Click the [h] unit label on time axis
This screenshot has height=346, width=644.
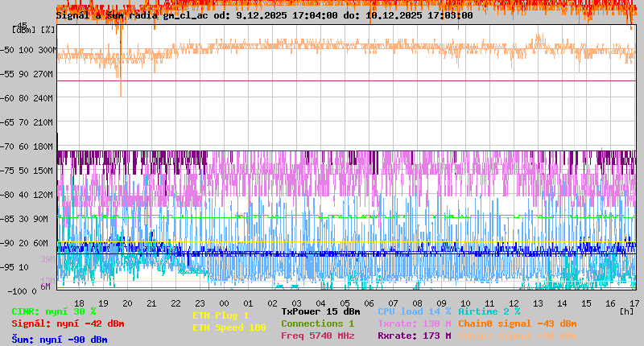point(626,311)
